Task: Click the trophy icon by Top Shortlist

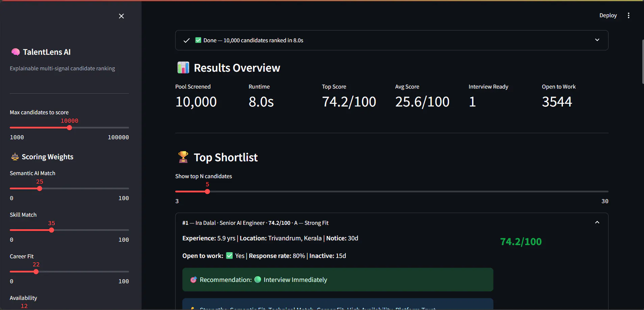Action: (x=183, y=157)
